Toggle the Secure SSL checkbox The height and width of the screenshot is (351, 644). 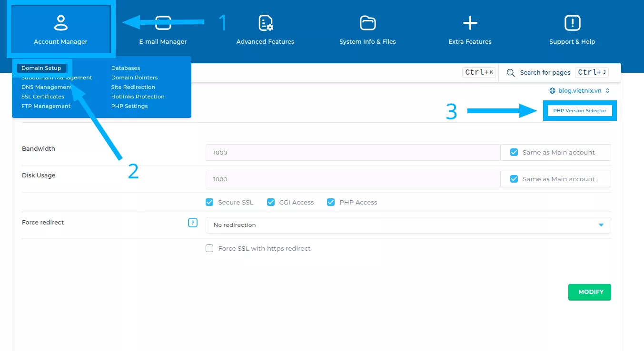pyautogui.click(x=209, y=202)
